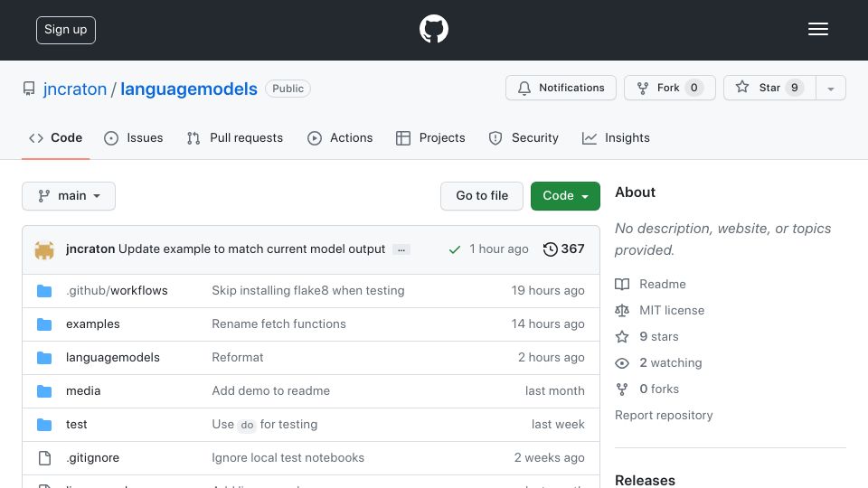The image size is (868, 488).
Task: Click the repository book icon beside jncraton
Action: click(29, 89)
